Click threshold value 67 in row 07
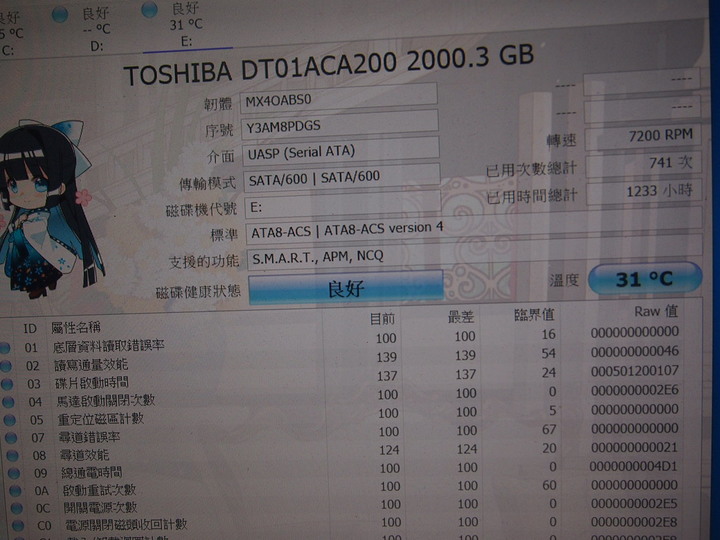 pos(549,430)
